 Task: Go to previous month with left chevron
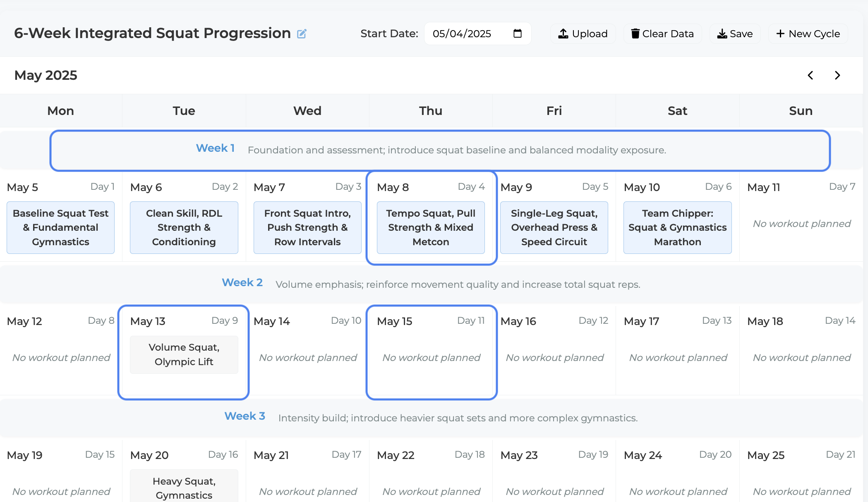coord(810,75)
